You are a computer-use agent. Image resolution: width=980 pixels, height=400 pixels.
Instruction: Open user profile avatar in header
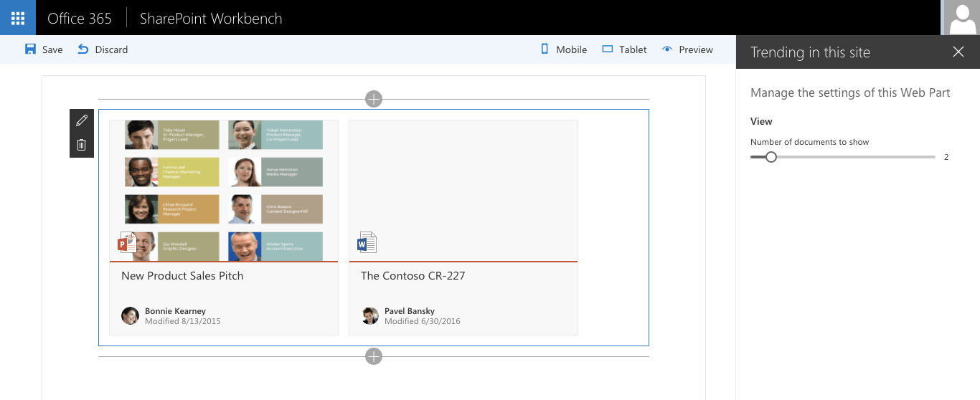(960, 17)
